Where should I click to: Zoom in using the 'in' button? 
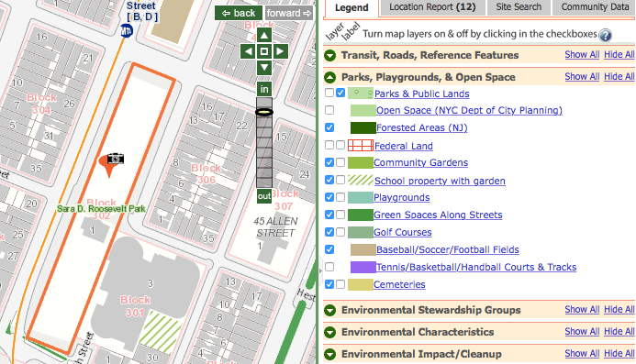pyautogui.click(x=264, y=89)
